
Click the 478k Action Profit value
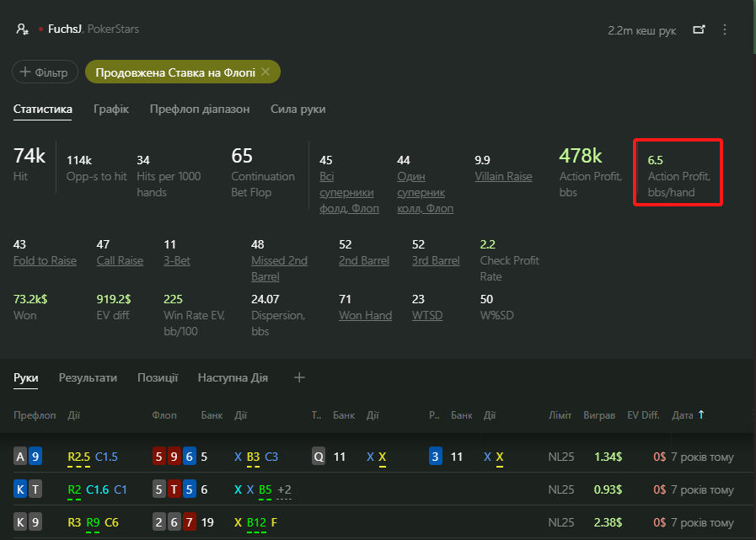pyautogui.click(x=581, y=156)
